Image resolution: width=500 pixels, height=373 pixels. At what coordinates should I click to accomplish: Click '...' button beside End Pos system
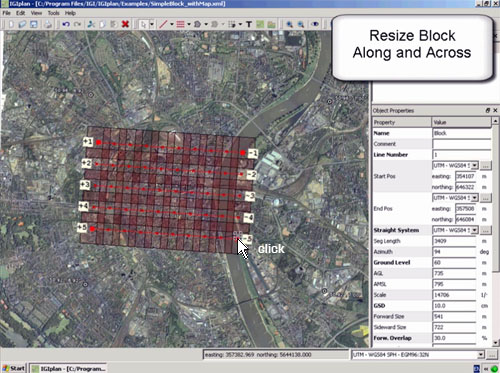486,198
